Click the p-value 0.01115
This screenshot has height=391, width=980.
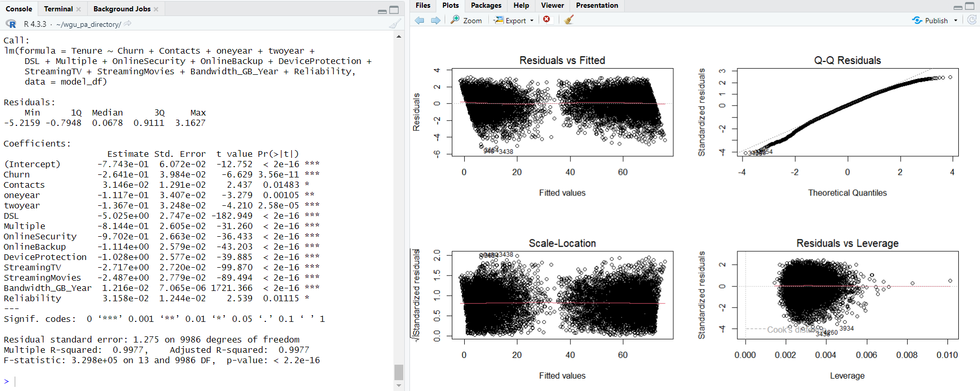[x=281, y=298]
